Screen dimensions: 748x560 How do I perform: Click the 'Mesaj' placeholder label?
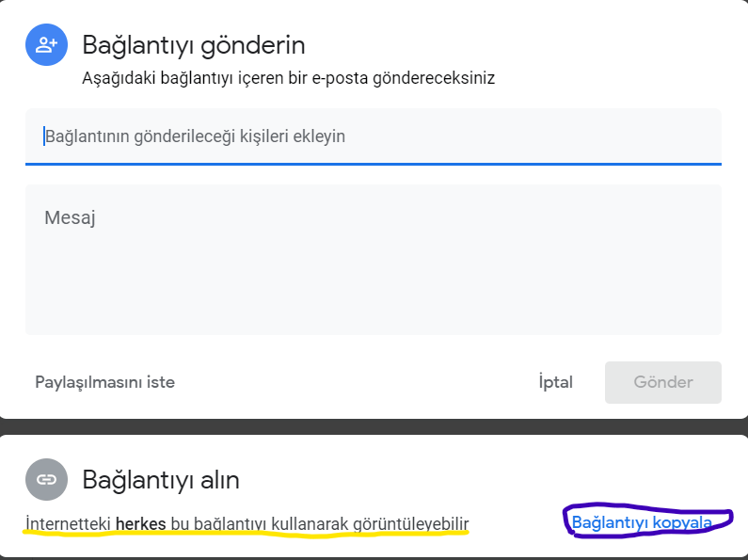point(71,217)
